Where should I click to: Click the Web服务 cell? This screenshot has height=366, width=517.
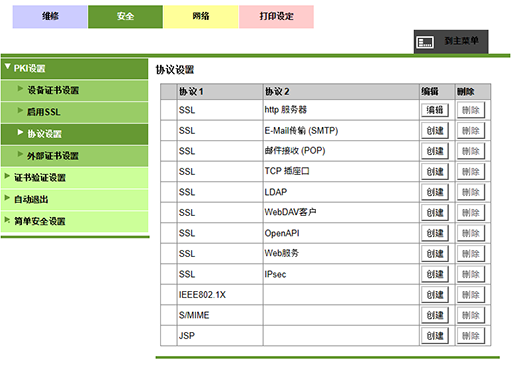341,254
